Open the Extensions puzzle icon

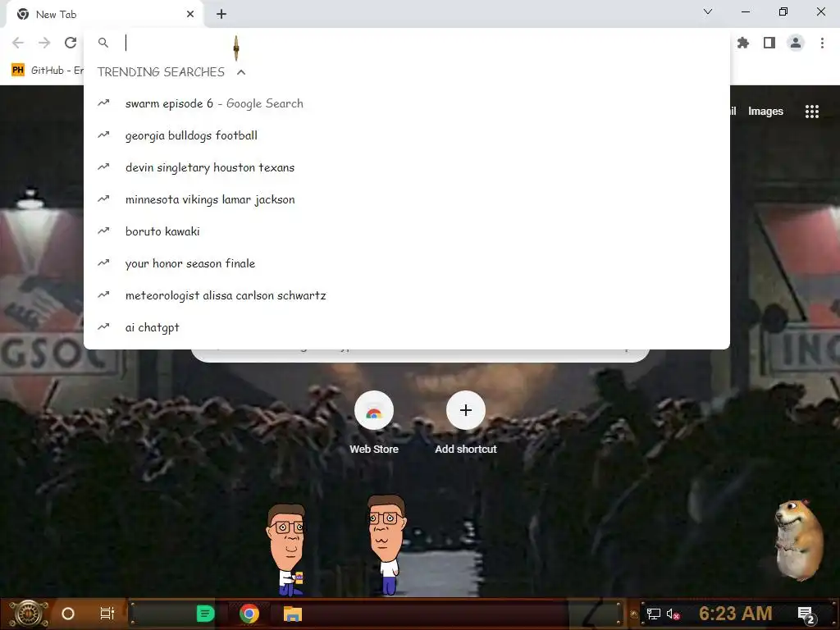[x=743, y=43]
